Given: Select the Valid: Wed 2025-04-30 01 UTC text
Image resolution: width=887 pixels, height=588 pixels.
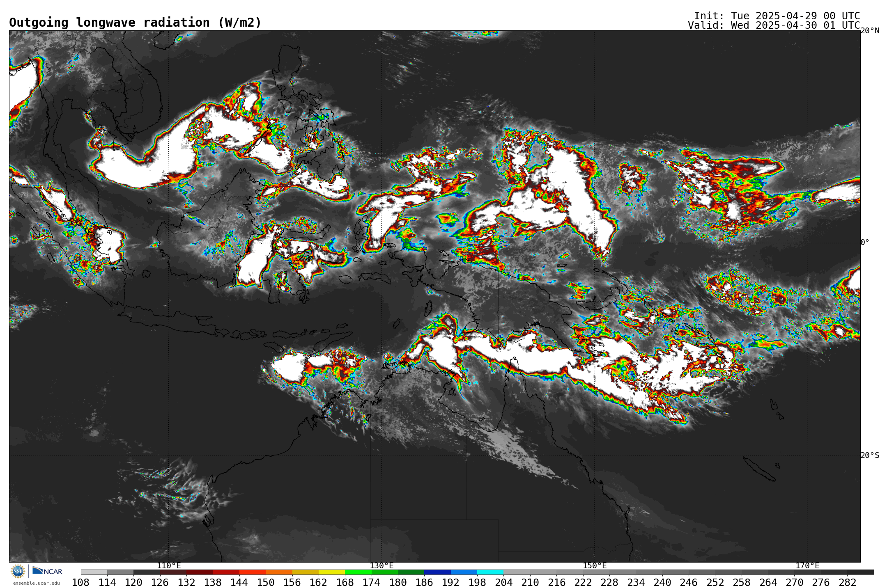Looking at the screenshot, I should point(774,25).
